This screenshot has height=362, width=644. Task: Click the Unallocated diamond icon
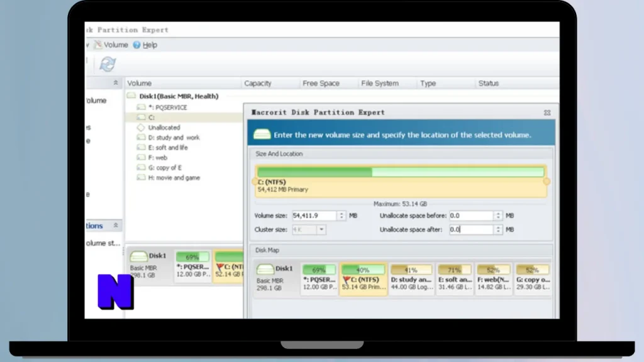[x=141, y=127]
